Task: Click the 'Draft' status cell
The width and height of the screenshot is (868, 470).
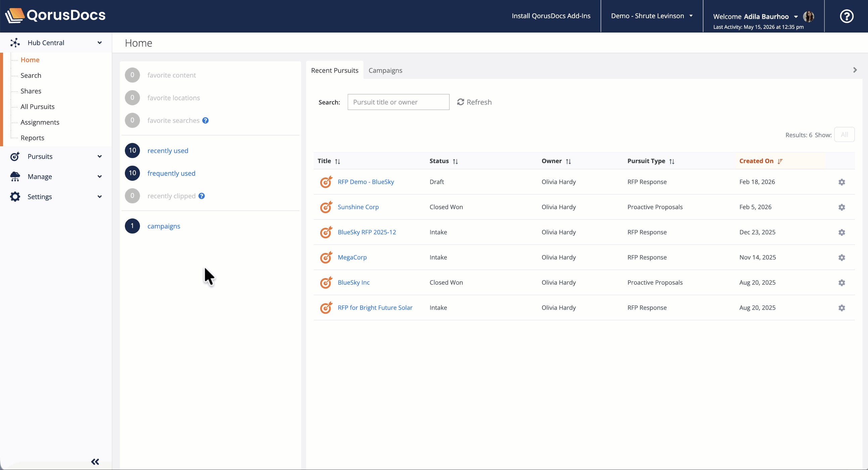Action: point(436,182)
